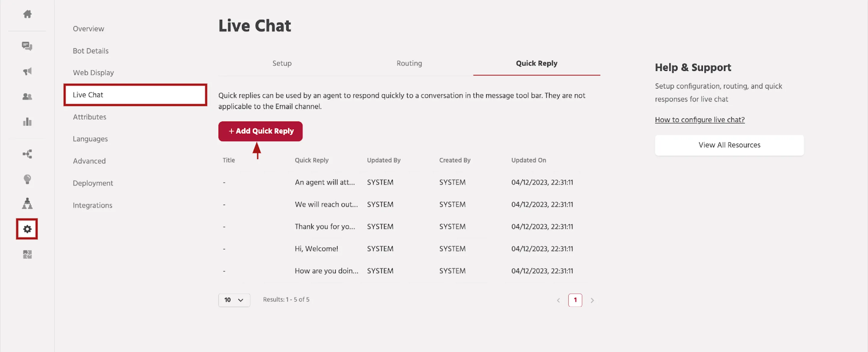Screen dimensions: 868x352
Task: Go to previous page chevron
Action: click(558, 300)
